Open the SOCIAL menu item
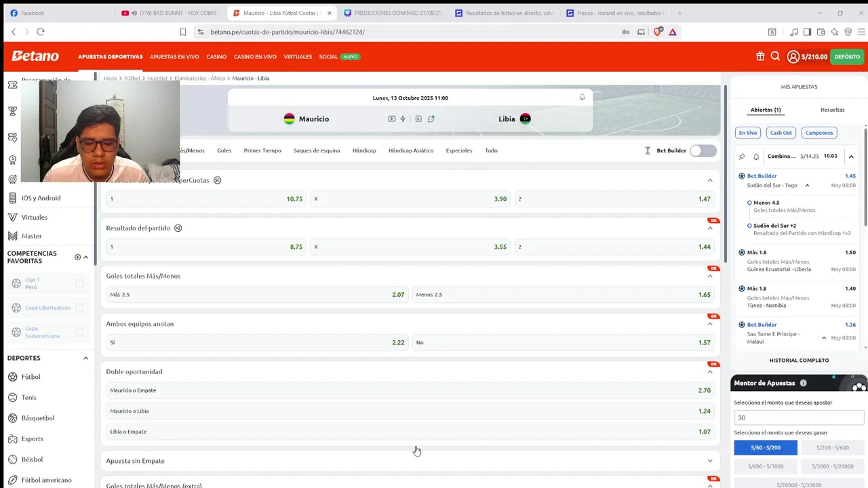The height and width of the screenshot is (488, 868). [x=328, y=57]
